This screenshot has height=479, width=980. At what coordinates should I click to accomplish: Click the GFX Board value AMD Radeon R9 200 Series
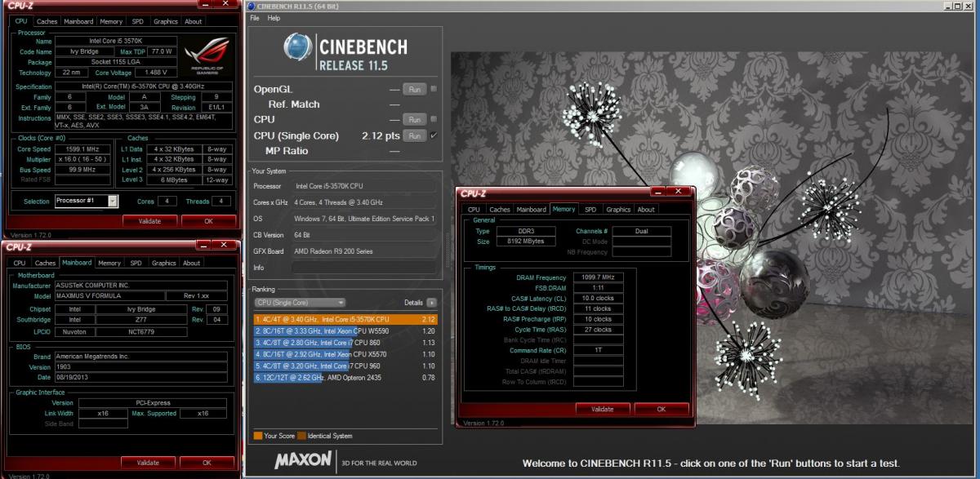[363, 251]
